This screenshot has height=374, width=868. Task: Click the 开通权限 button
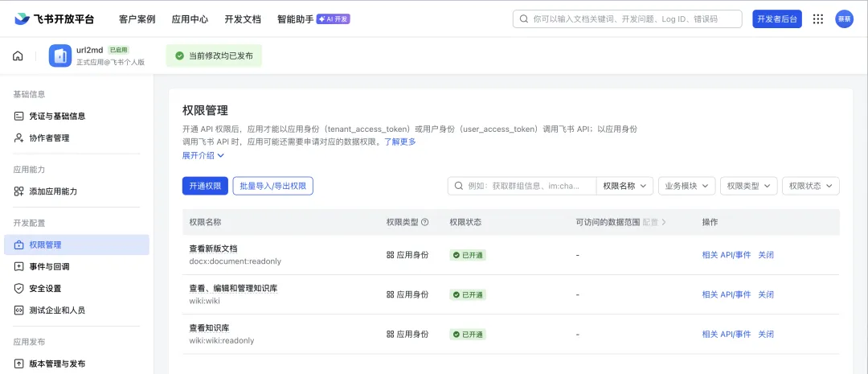click(x=205, y=186)
